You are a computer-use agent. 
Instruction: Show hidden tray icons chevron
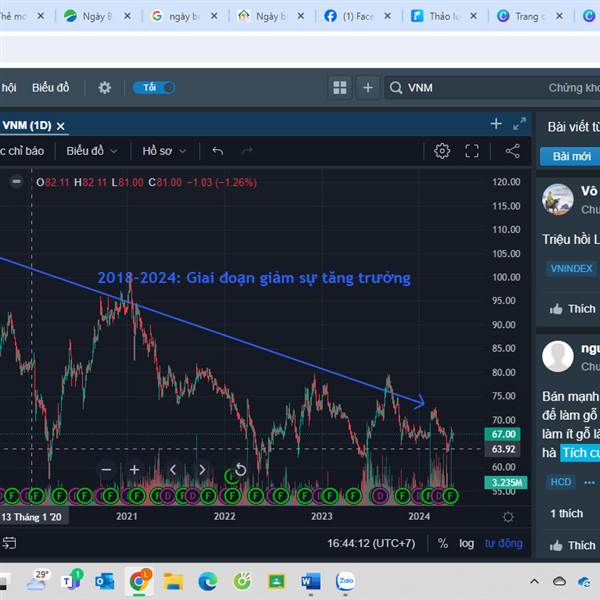pos(535,582)
